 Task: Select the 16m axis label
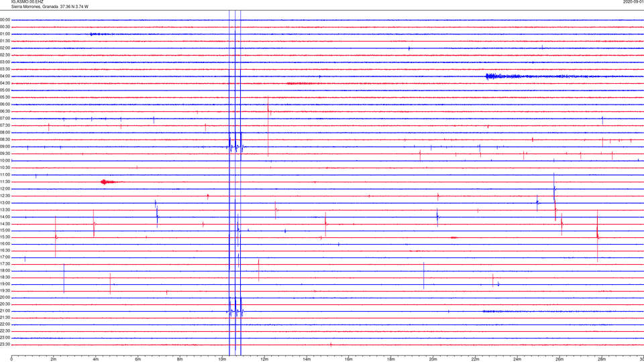coord(349,359)
